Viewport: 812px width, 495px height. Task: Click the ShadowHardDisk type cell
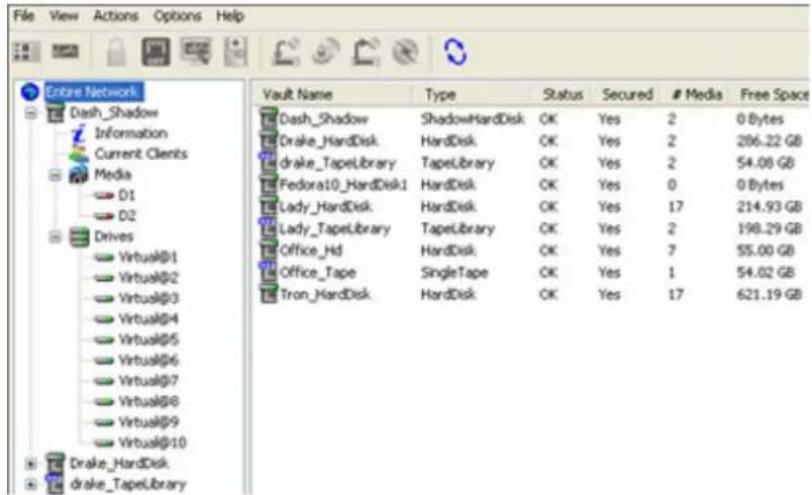(472, 119)
